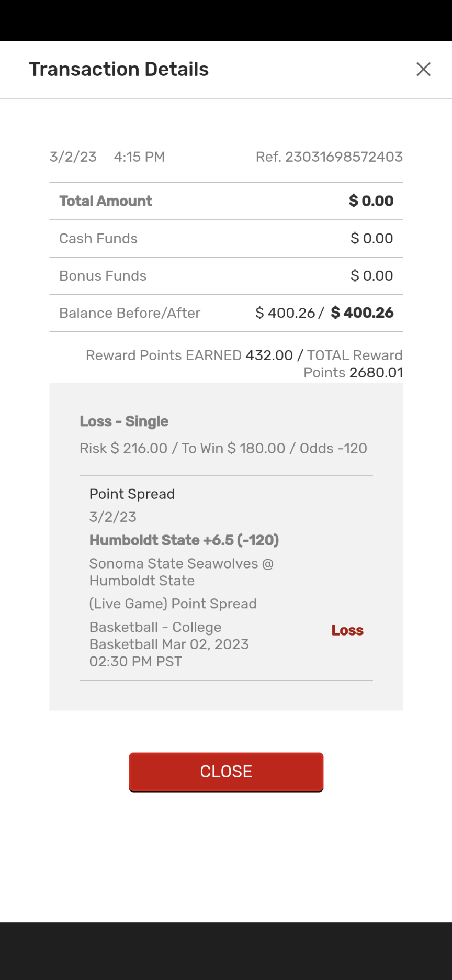Select the Risk $ 216.00 odds line
Screen dimensions: 452x980
point(223,448)
